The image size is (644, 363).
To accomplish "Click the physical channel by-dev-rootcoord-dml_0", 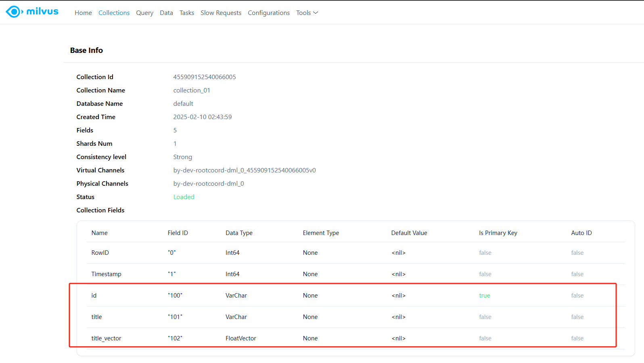I will pyautogui.click(x=209, y=183).
